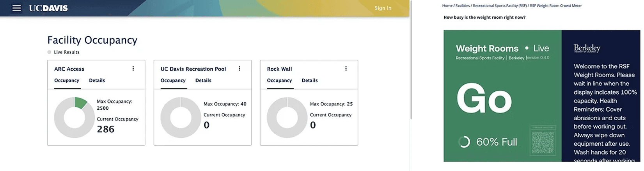This screenshot has width=644, height=171.
Task: Click the Live indicator dot
Action: click(527, 48)
